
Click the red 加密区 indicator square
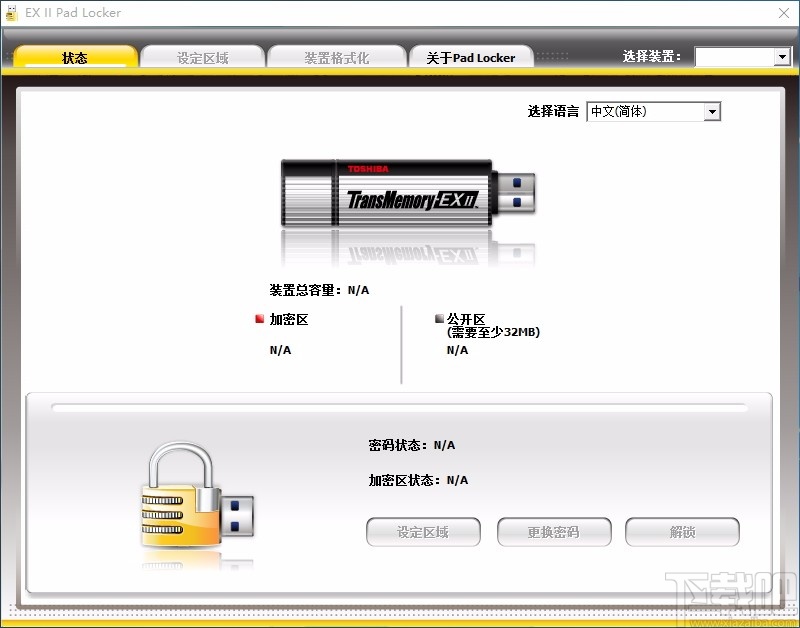257,318
